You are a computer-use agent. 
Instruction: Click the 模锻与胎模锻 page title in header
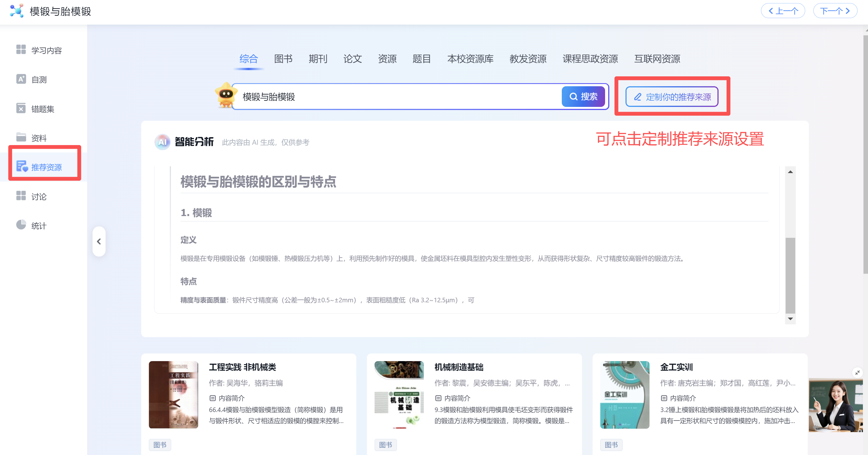click(60, 11)
